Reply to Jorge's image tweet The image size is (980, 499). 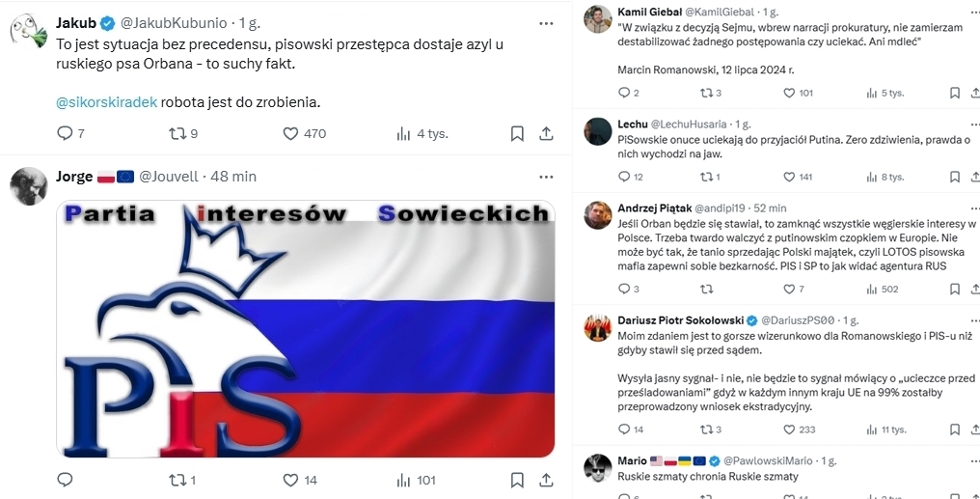tap(65, 480)
